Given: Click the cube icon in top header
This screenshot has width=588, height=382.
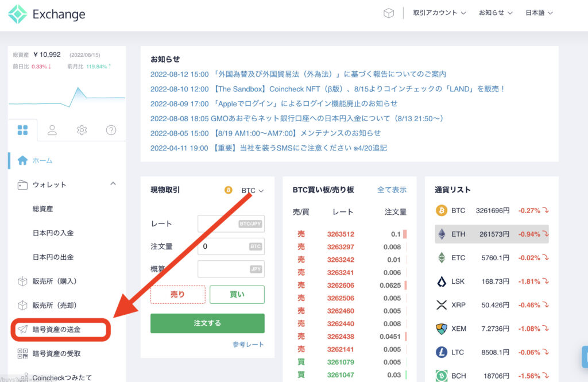Looking at the screenshot, I should click(x=389, y=13).
